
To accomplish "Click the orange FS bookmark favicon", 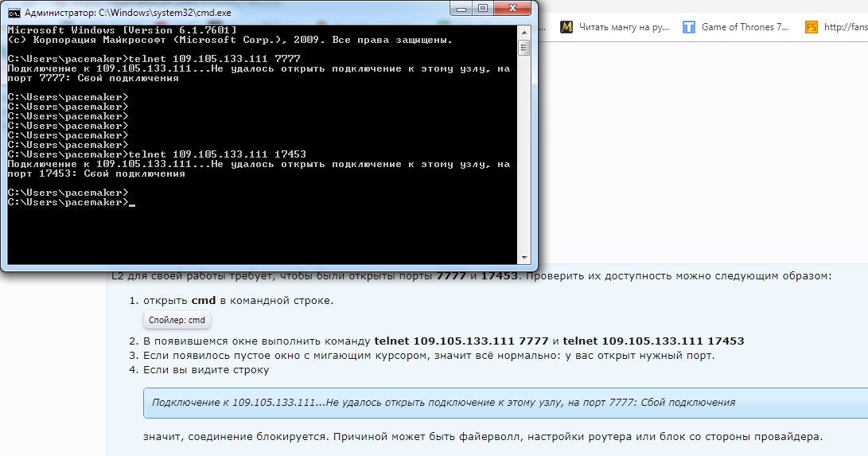I will 812,26.
